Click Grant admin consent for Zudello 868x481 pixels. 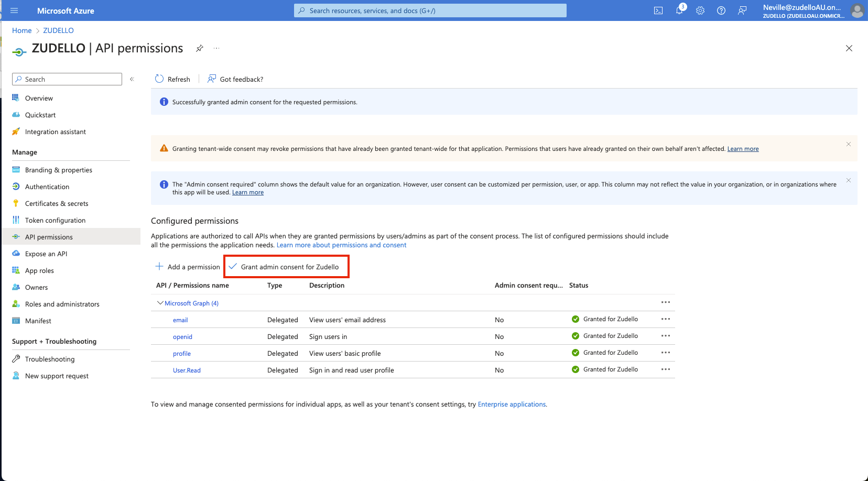pos(286,267)
